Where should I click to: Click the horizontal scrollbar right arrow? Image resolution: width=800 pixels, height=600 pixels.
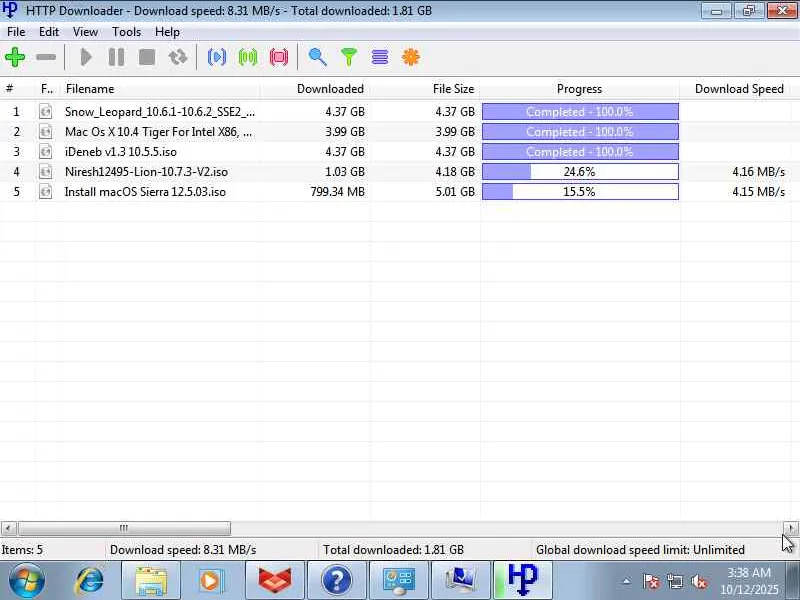coord(791,528)
